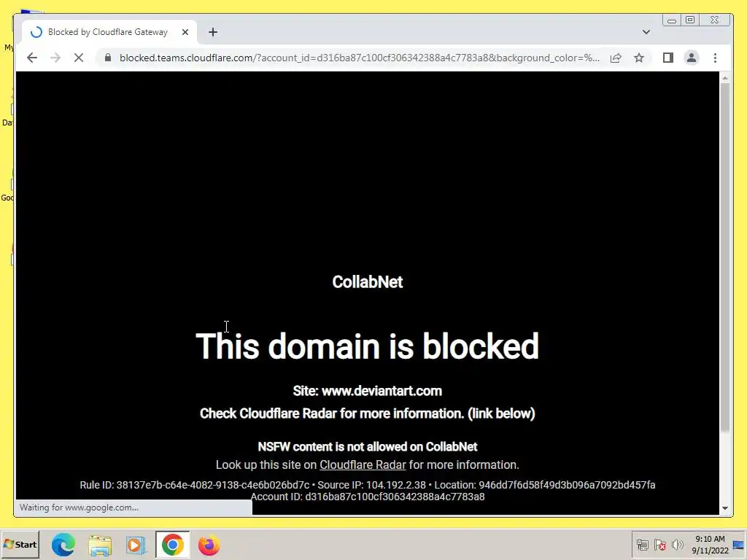Image resolution: width=747 pixels, height=560 pixels.
Task: Click the scrollbar down arrow
Action: tap(724, 508)
